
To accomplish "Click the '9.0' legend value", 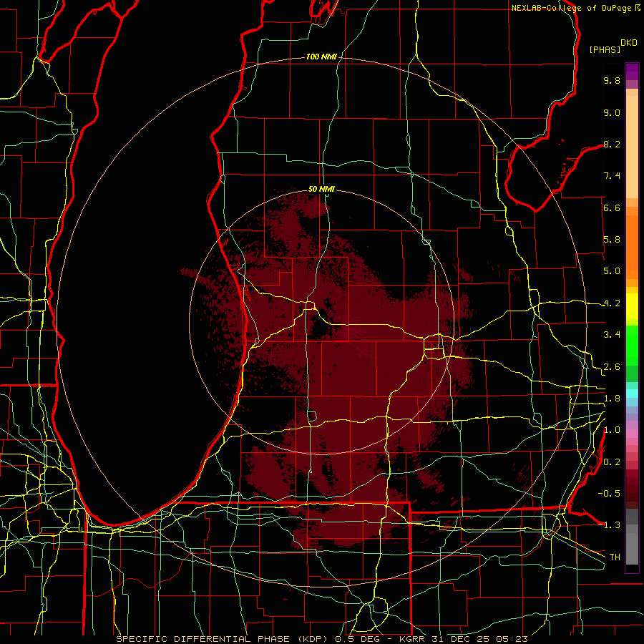I will [612, 112].
